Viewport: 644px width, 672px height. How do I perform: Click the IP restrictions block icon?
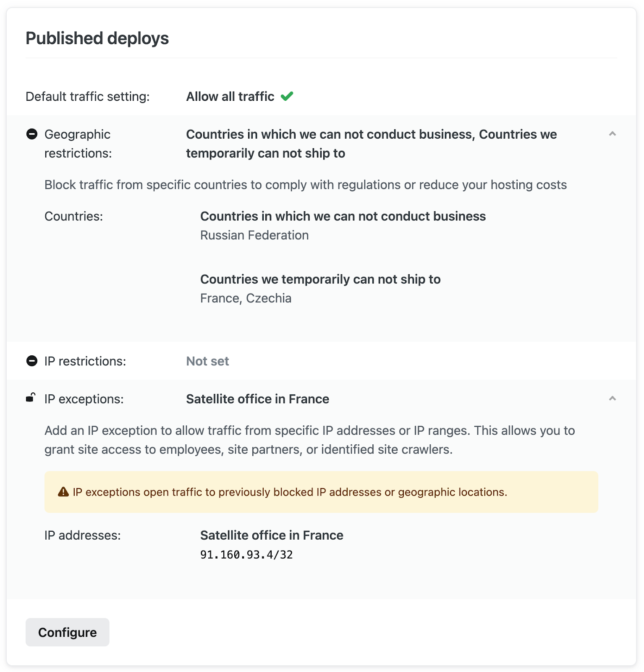pyautogui.click(x=32, y=361)
